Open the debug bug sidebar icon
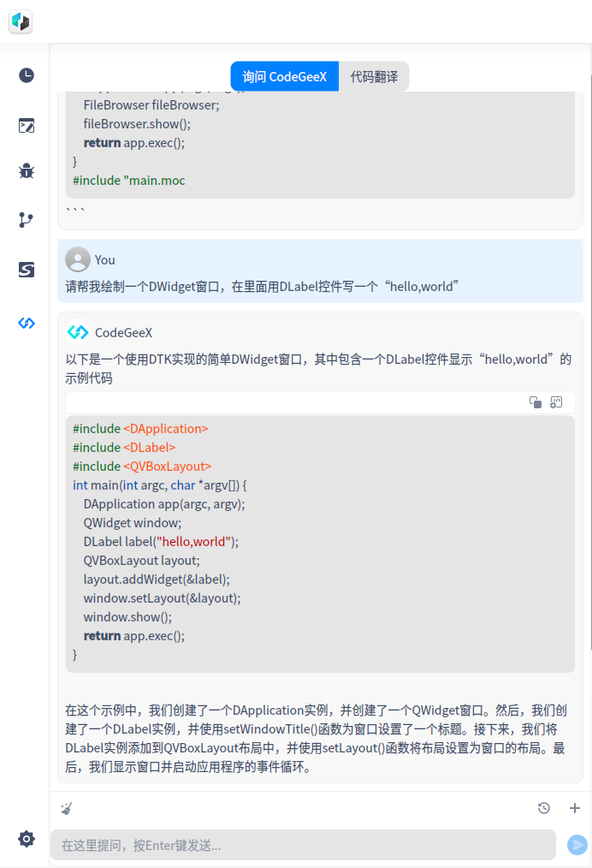 pyautogui.click(x=26, y=171)
